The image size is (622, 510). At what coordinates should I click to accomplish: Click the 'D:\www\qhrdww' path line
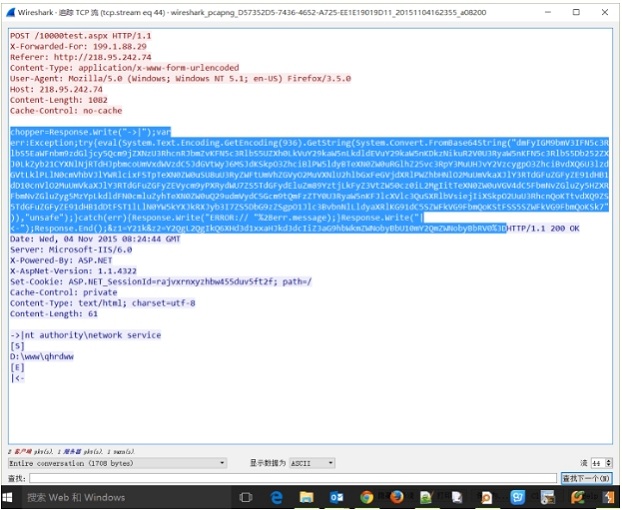42,357
